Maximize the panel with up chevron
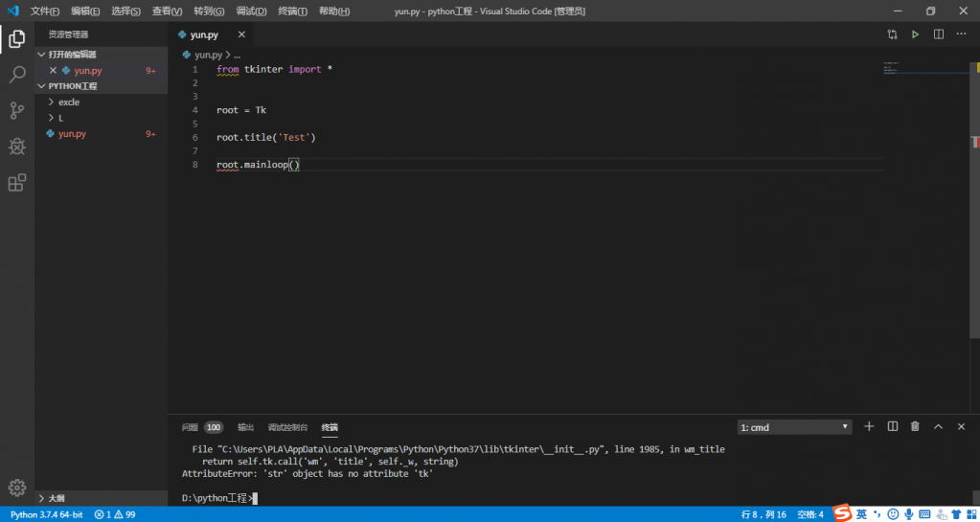 [938, 426]
